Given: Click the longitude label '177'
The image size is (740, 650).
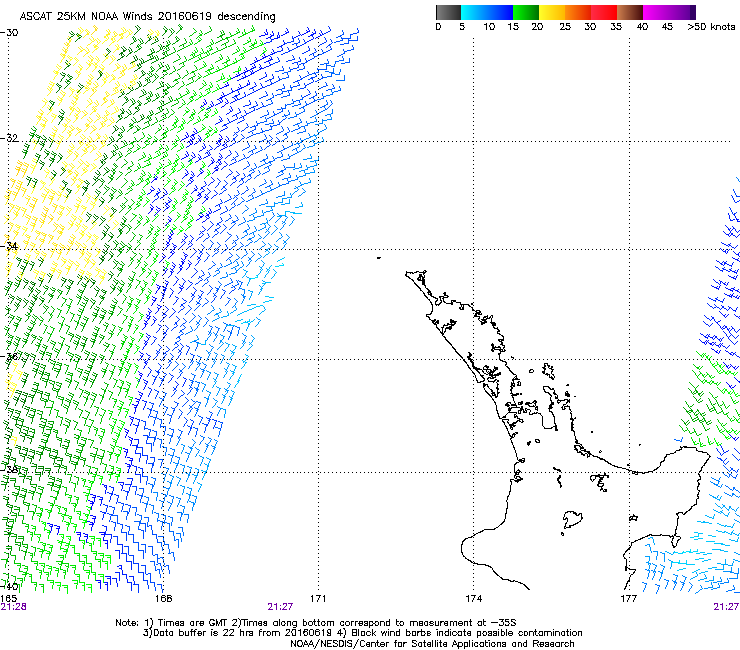Looking at the screenshot, I should pos(628,599).
